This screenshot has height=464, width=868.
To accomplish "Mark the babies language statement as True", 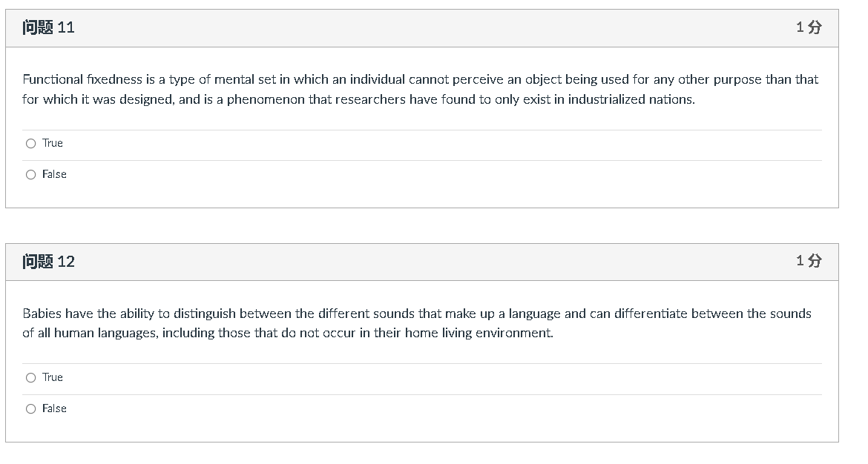I will click(x=31, y=377).
